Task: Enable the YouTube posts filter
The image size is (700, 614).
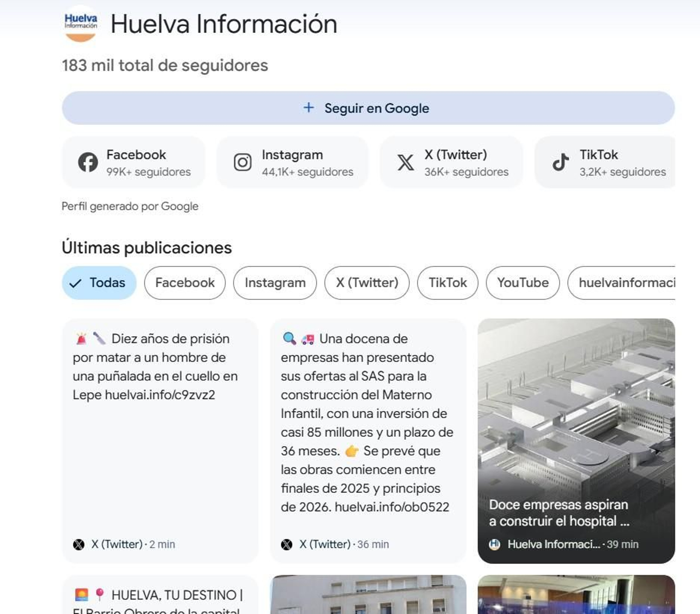Action: tap(523, 283)
